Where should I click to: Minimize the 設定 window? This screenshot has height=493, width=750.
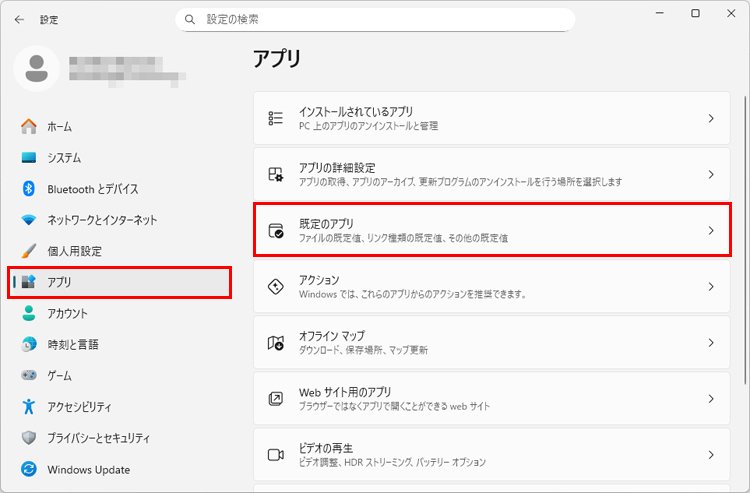pos(660,13)
